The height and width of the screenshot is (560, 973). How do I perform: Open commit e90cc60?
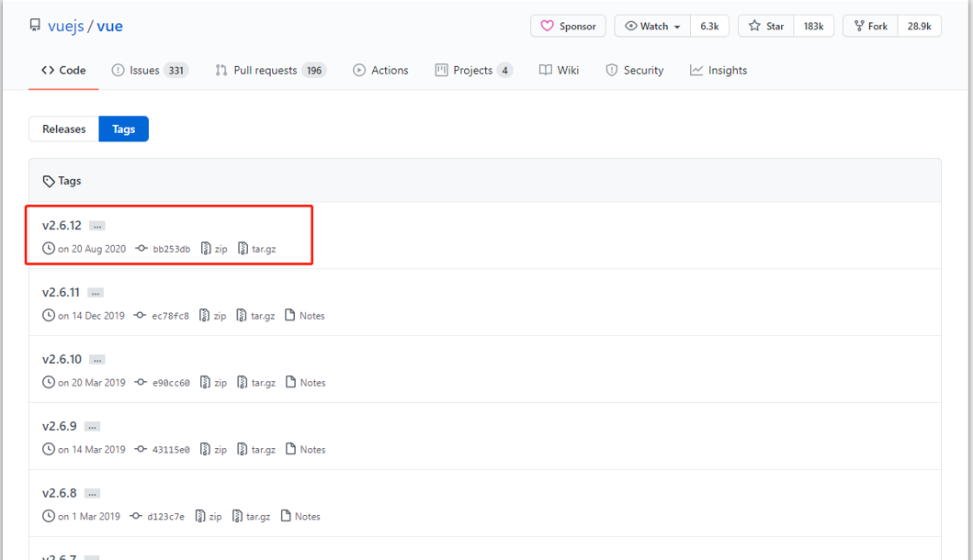coord(163,383)
